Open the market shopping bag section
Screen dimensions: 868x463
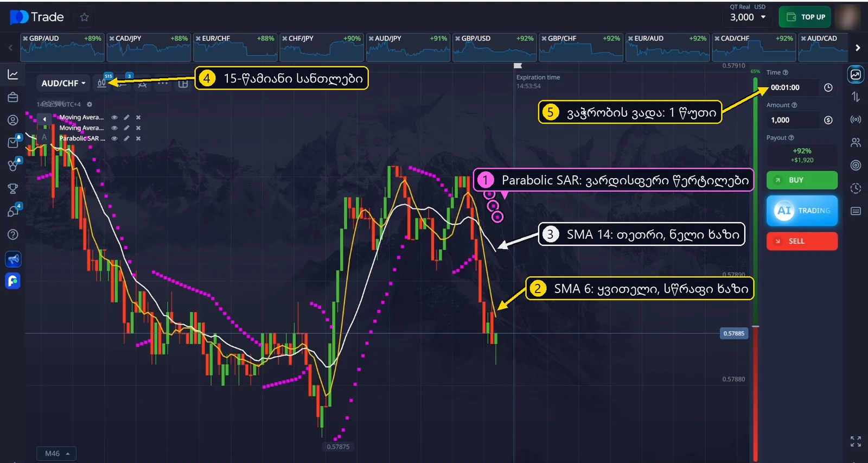pyautogui.click(x=13, y=142)
